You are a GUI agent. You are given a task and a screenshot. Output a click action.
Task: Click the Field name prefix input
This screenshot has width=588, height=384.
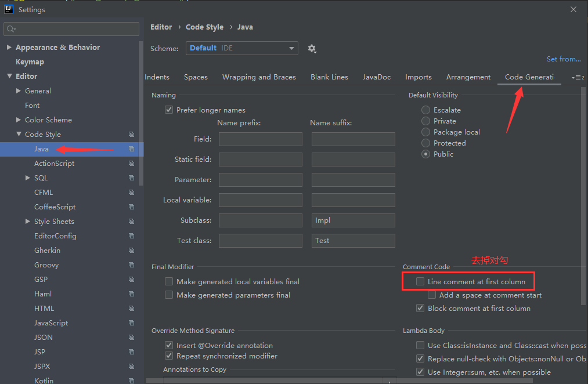coord(260,139)
